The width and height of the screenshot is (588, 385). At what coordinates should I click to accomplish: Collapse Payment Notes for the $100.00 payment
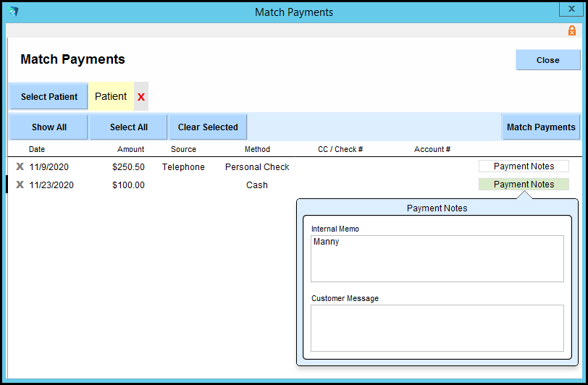524,185
